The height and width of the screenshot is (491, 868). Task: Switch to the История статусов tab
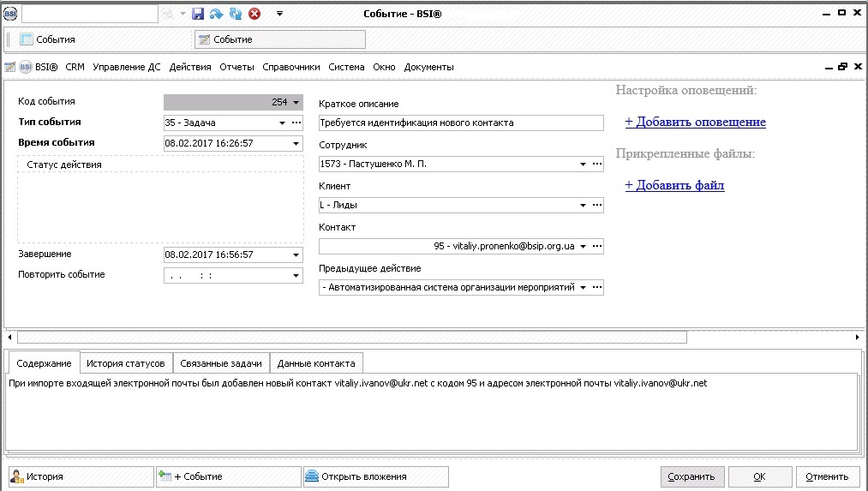[126, 363]
